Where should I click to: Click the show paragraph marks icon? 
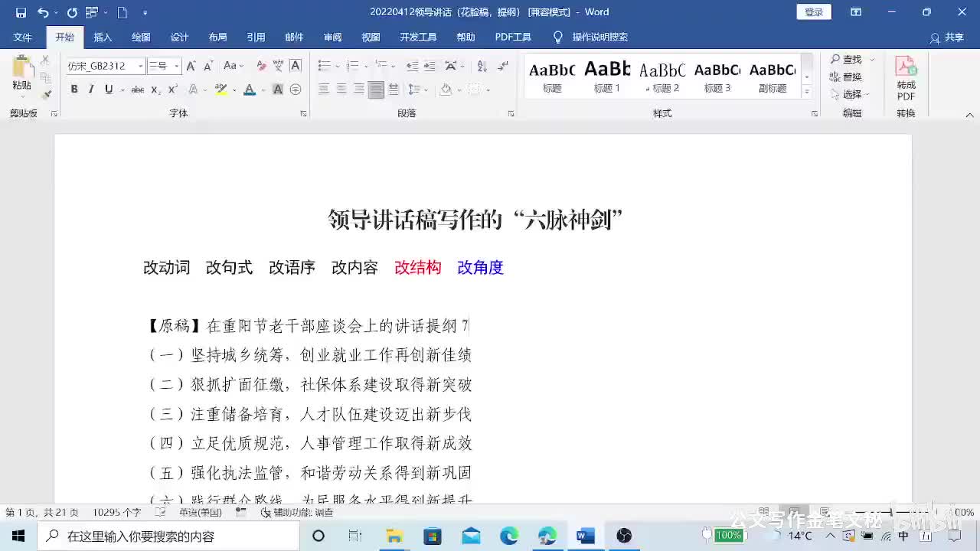[503, 66]
